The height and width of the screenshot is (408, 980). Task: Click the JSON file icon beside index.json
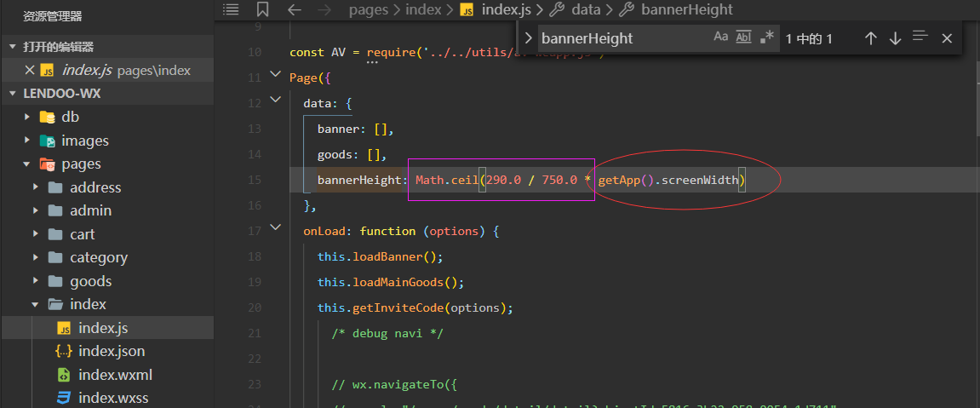(64, 351)
